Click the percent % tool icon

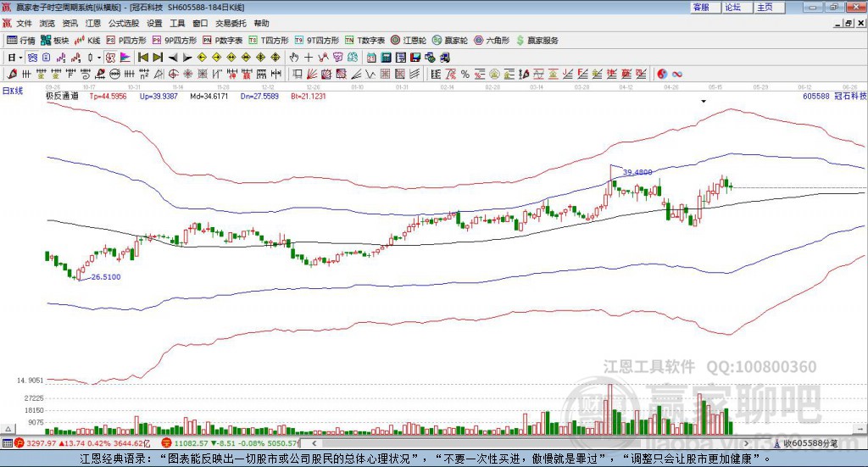pos(465,74)
